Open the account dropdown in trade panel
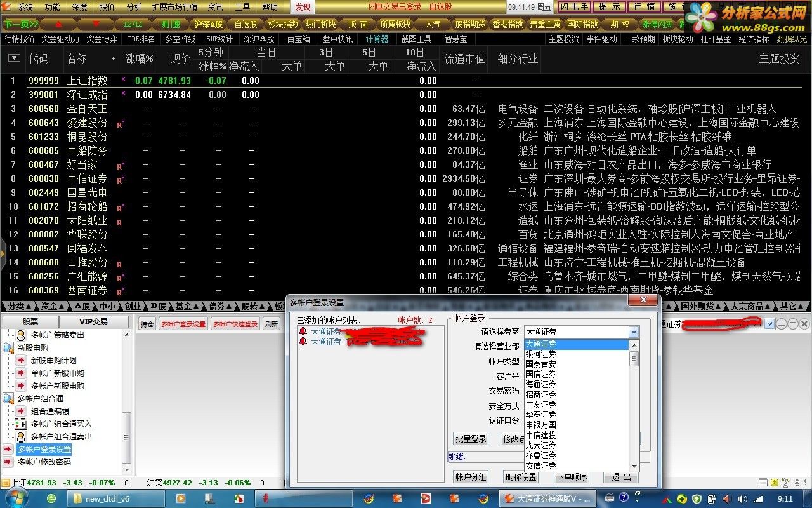The image size is (812, 508). (769, 324)
